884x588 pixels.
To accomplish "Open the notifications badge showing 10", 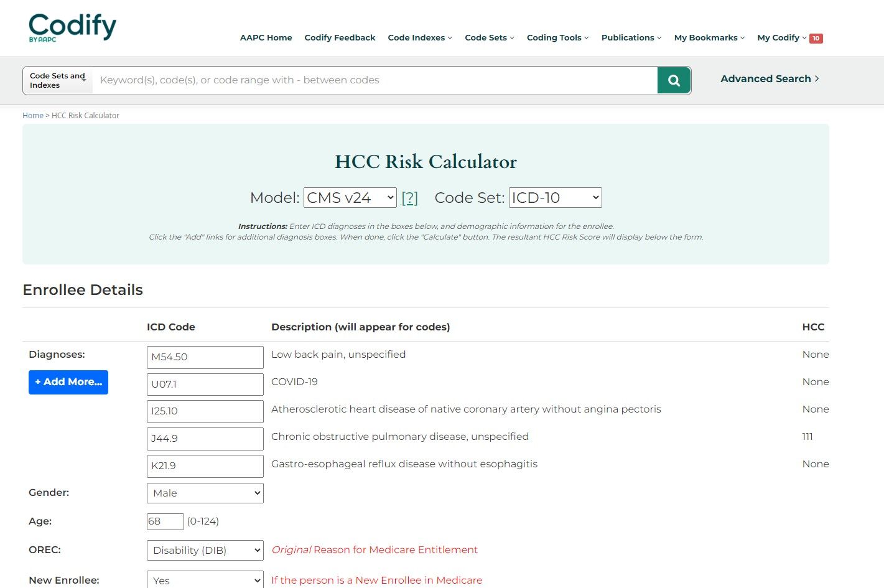I will (x=816, y=38).
